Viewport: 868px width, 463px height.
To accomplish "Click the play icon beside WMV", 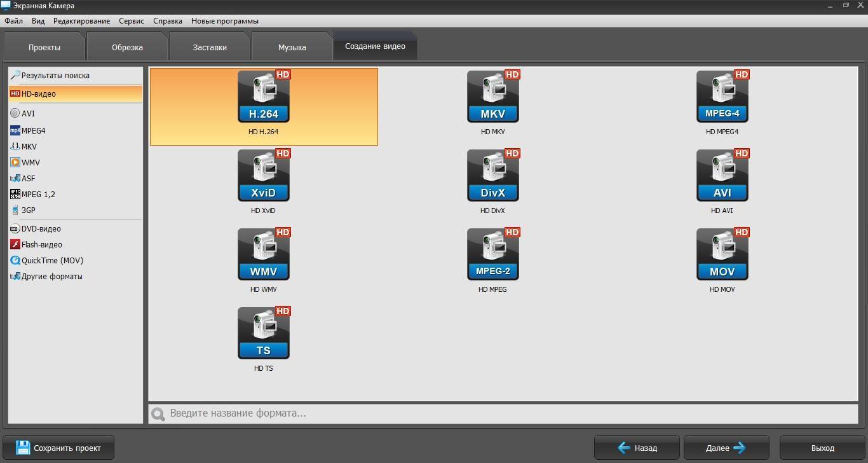I will pyautogui.click(x=15, y=162).
